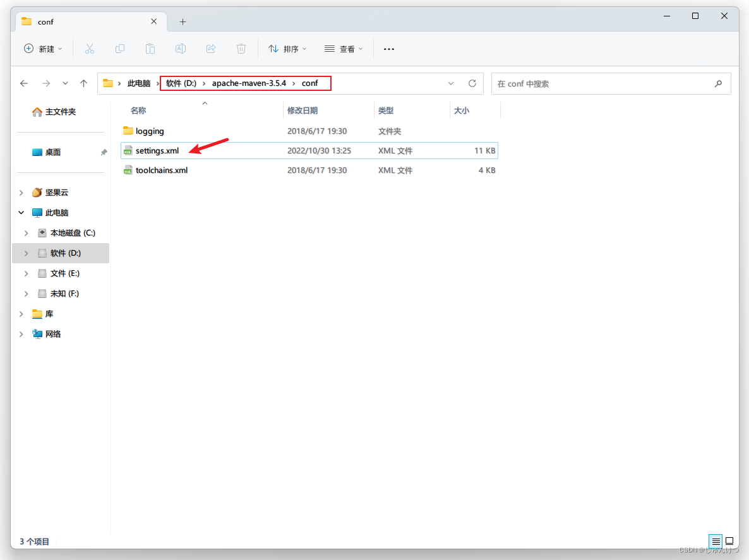The width and height of the screenshot is (749, 560).
Task: Click the search magnifier icon
Action: coord(718,83)
